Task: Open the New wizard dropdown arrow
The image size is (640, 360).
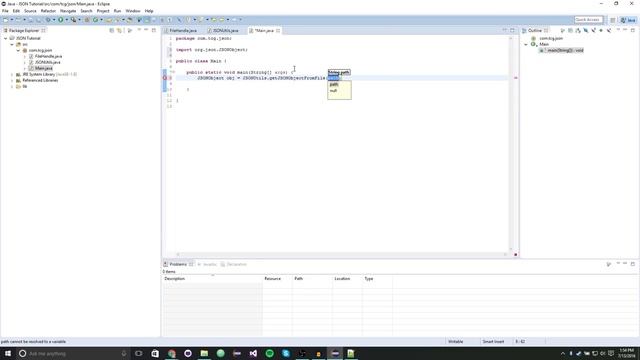Action: [x=12, y=20]
